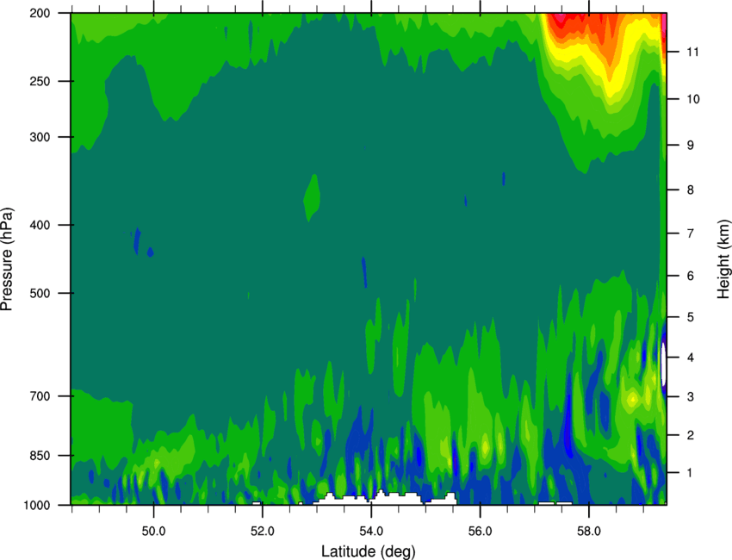Viewport: 732px width, 560px height.
Task: Click the 200 pressure tick label
Action: 40,13
